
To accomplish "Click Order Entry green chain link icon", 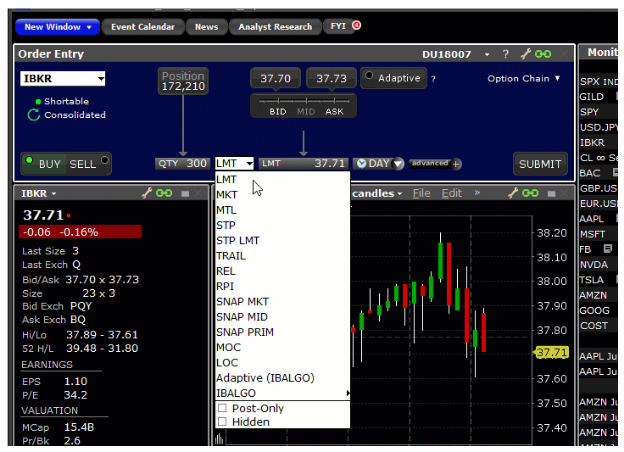I will coord(543,54).
